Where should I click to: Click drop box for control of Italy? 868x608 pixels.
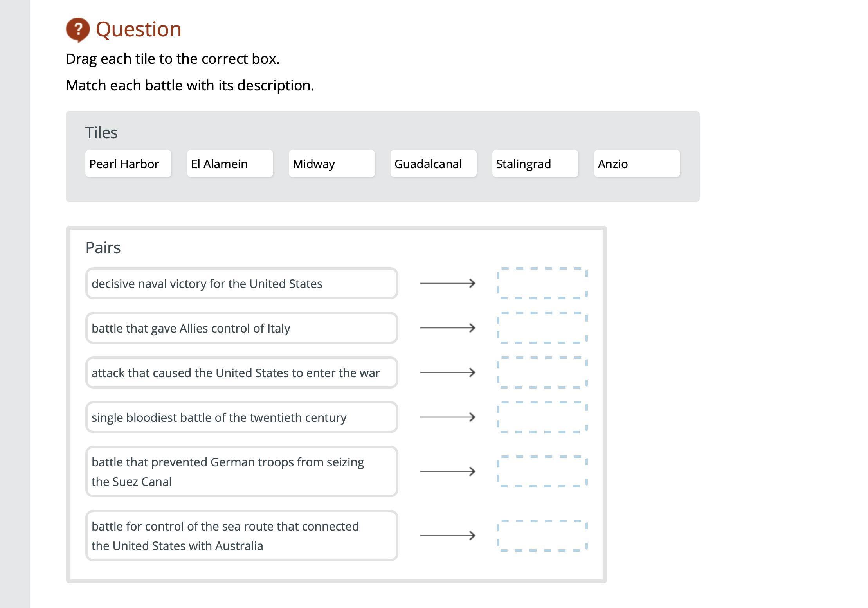[x=542, y=328]
